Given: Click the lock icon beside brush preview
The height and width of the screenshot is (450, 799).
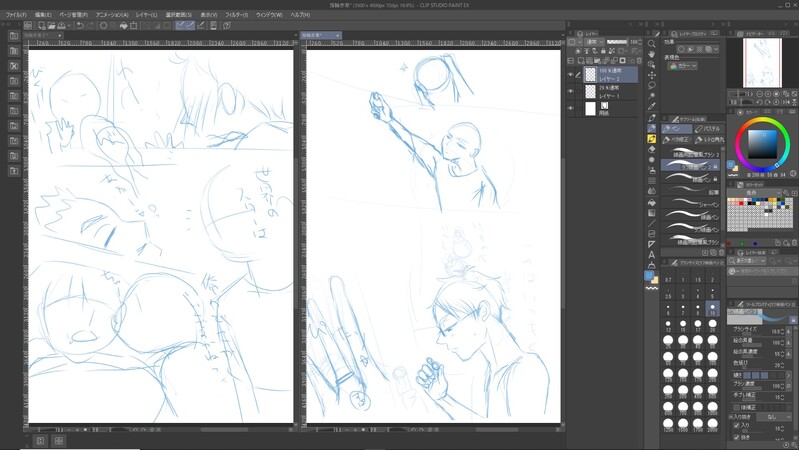Looking at the screenshot, I should (793, 320).
